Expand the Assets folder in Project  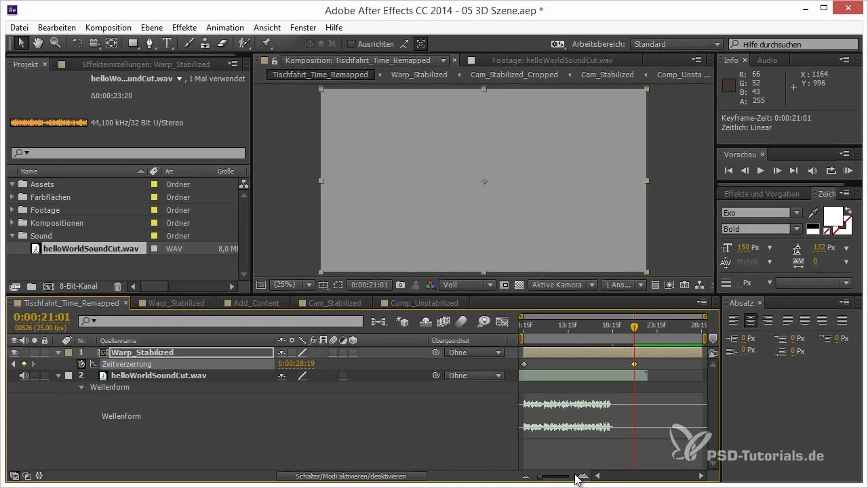12,184
